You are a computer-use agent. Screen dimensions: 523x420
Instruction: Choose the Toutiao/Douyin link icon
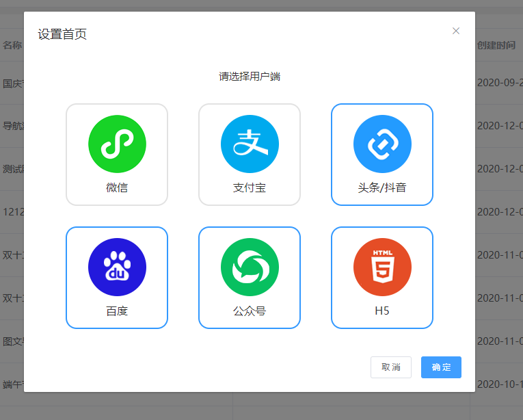(x=382, y=144)
